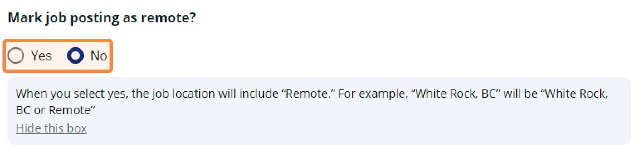Choose Yes for the remote posting question
This screenshot has width=644, height=154.
16,56
